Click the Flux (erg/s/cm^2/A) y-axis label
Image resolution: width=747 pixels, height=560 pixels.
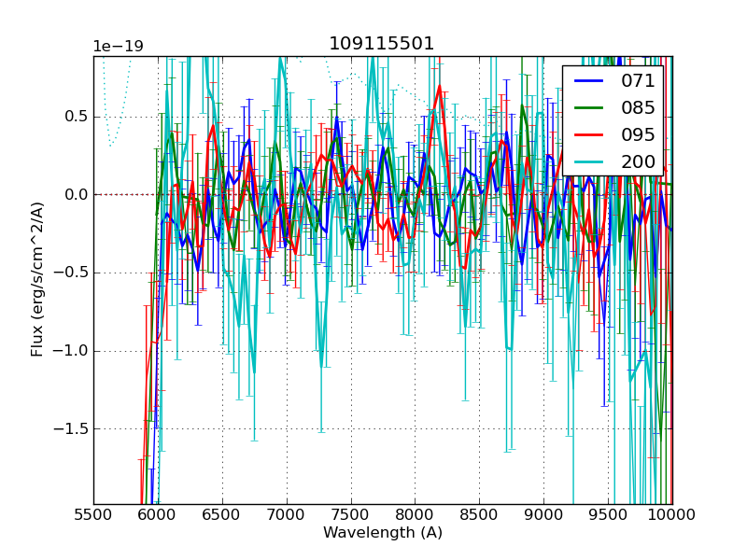pyautogui.click(x=37, y=279)
